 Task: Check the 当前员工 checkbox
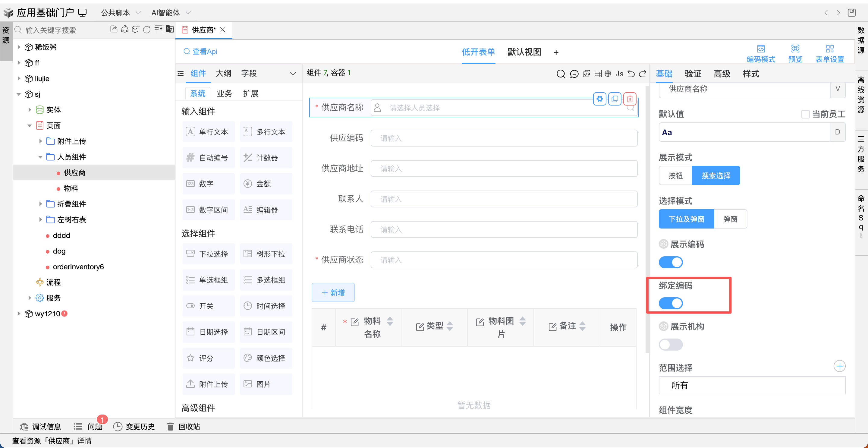[805, 114]
